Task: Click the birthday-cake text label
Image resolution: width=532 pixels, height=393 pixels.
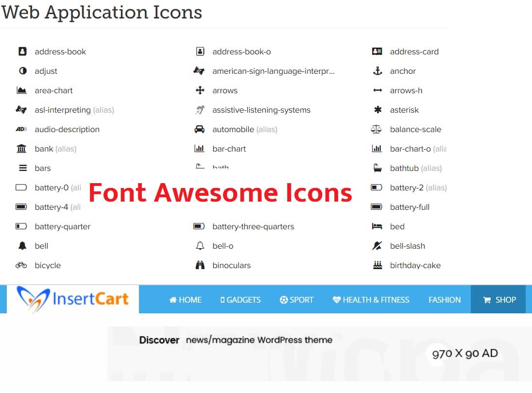Action: click(415, 265)
